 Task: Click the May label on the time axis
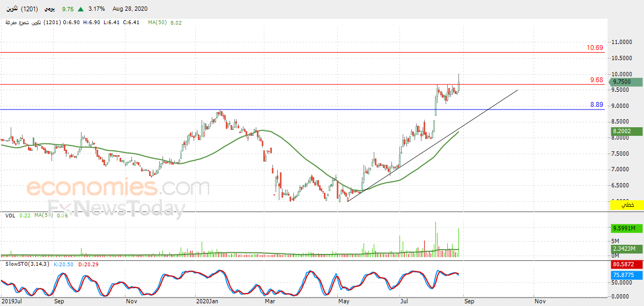pyautogui.click(x=344, y=302)
